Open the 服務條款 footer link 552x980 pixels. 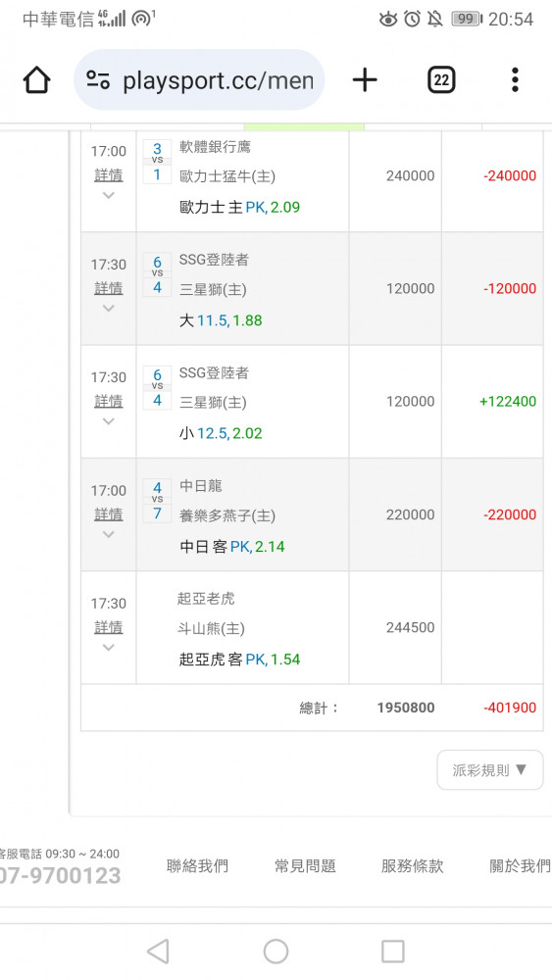(x=413, y=865)
